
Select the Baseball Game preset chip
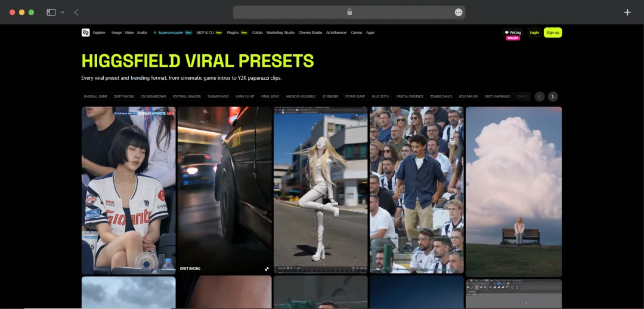coord(95,96)
